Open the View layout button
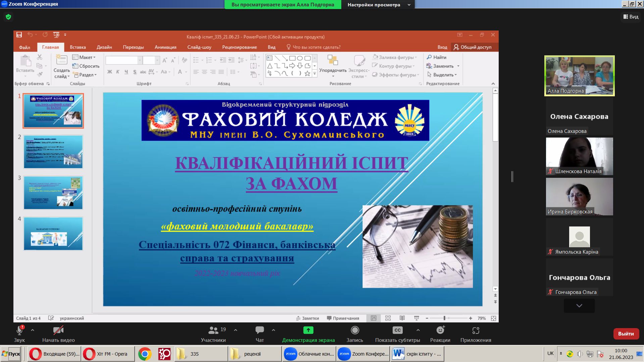This screenshot has height=362, width=644. click(631, 17)
